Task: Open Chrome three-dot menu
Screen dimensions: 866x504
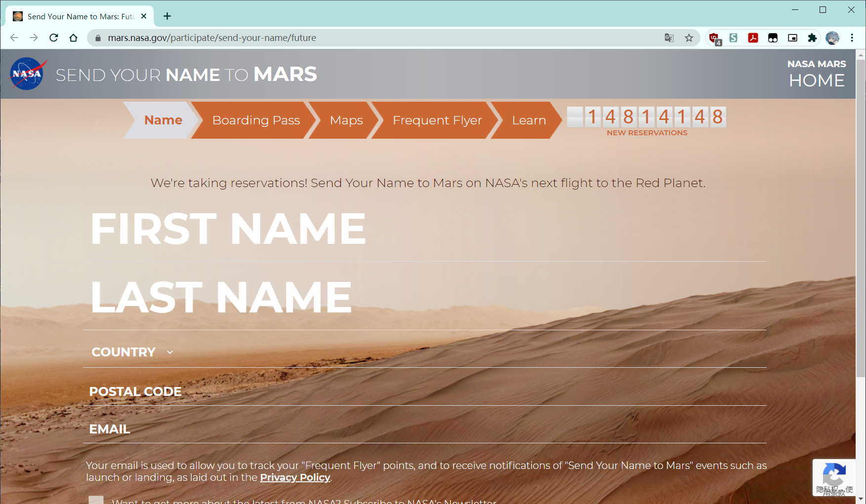Action: point(852,38)
